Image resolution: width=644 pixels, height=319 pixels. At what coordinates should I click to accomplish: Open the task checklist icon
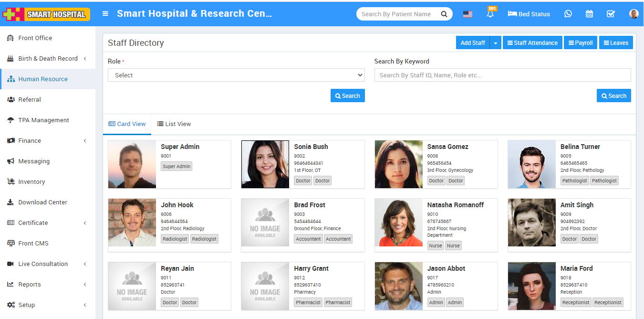611,14
